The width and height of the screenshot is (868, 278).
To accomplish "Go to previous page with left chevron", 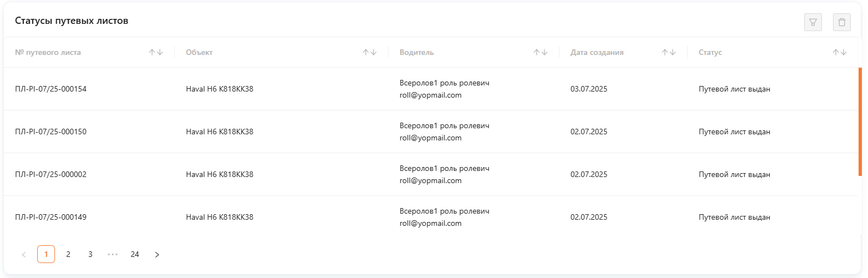I will click(x=24, y=254).
